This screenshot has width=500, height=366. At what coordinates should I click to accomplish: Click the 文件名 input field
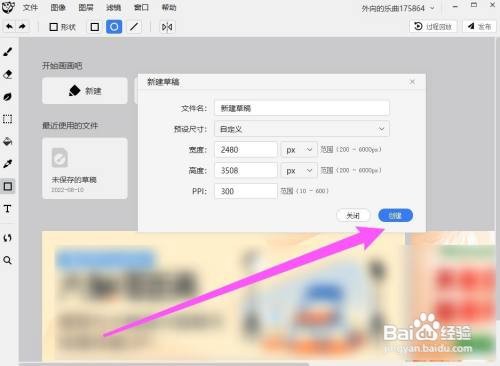point(302,108)
